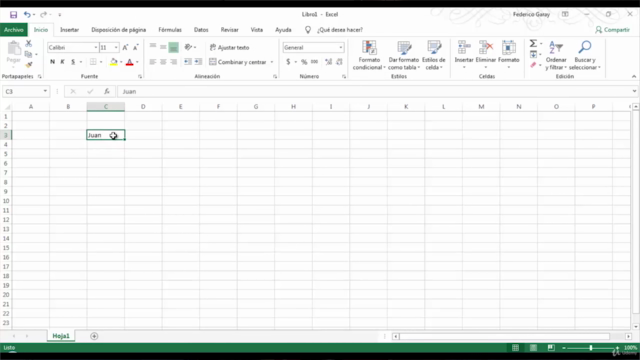Screen dimensions: 640x360
Task: Increase the decimal places
Action: pos(329,62)
